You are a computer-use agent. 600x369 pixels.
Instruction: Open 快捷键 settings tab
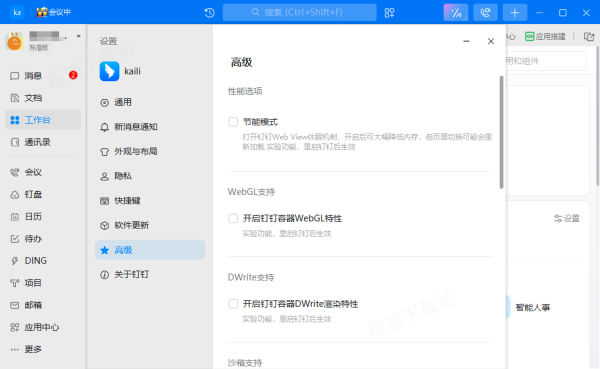[150, 201]
